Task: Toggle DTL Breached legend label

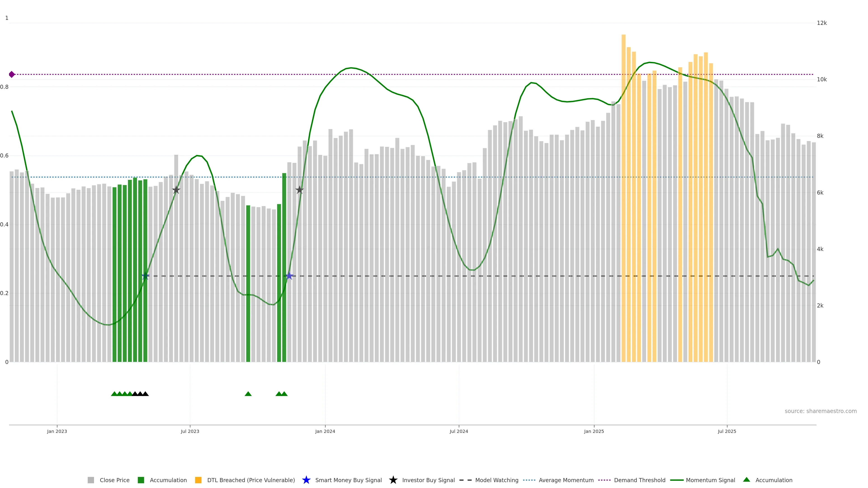Action: click(x=251, y=480)
